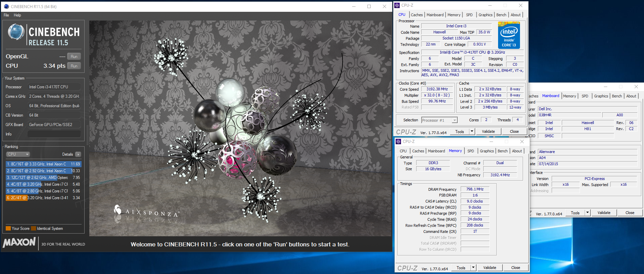Run the OpenGL benchmark
644x274 pixels.
coord(74,57)
